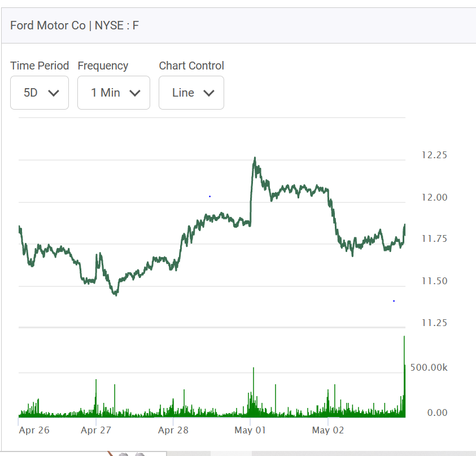The image size is (476, 456).
Task: Click the 12.00 price axis label
Action: (x=434, y=197)
